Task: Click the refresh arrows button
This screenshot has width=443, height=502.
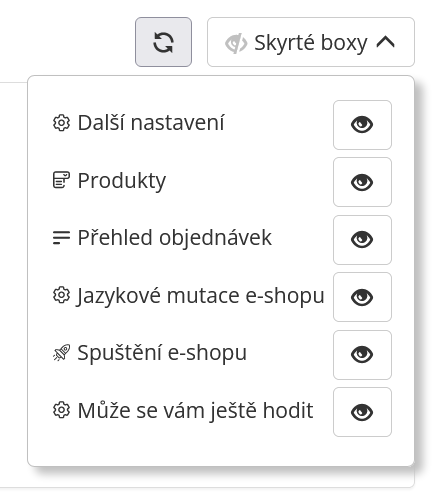Action: pos(163,42)
